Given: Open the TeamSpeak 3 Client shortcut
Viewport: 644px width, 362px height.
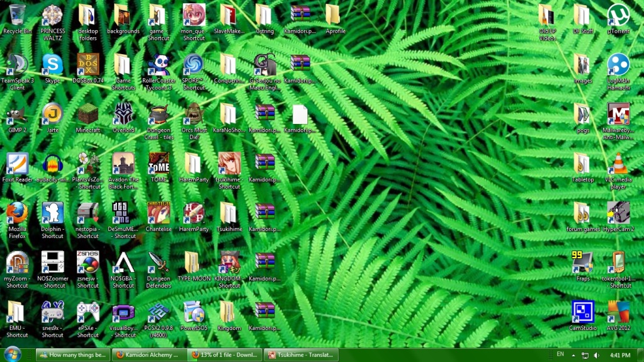Looking at the screenshot, I should coord(17,65).
